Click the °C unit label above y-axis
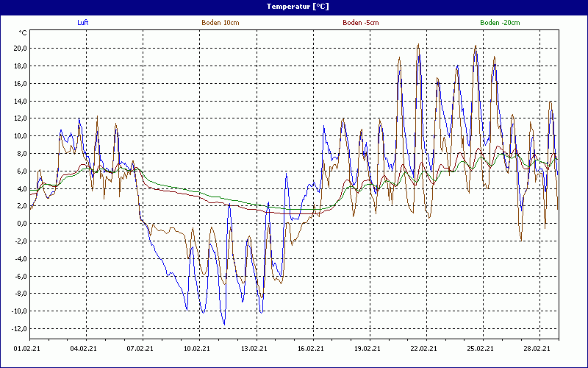Image resolution: width=588 pixels, height=368 pixels. (x=23, y=33)
